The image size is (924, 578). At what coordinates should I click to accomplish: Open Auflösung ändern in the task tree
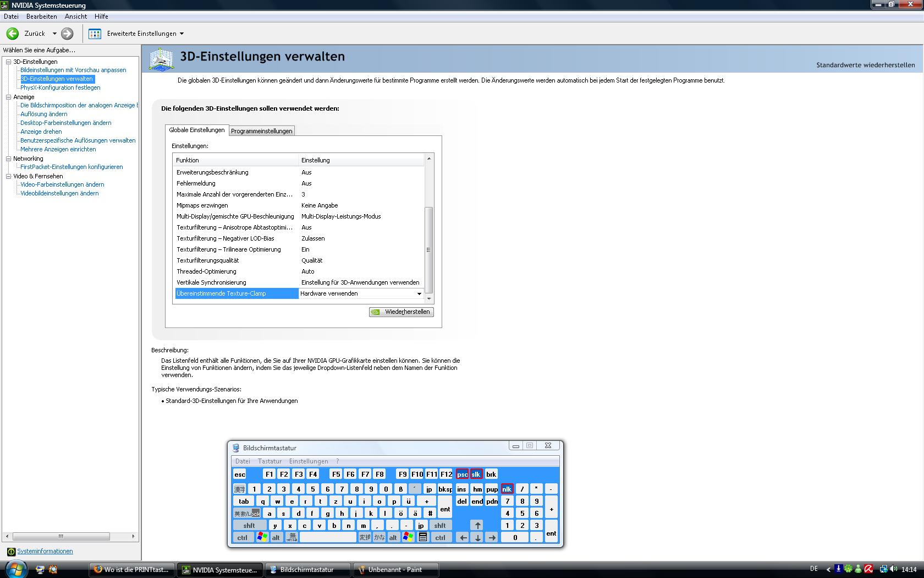coord(44,114)
